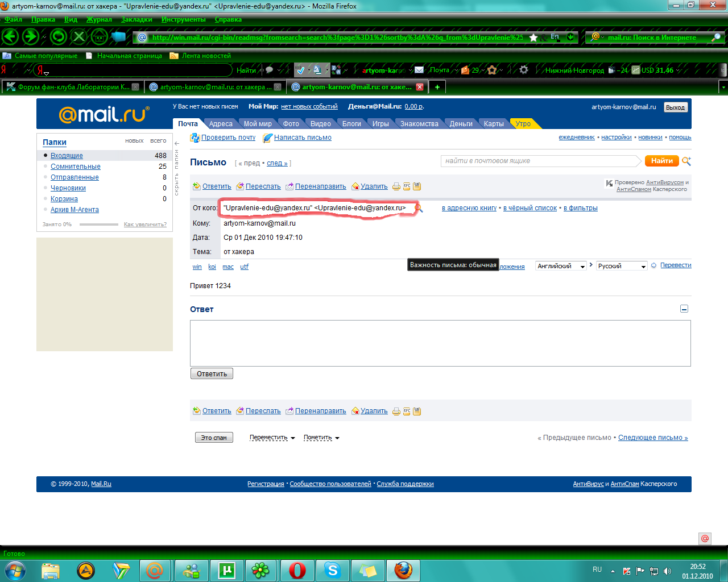Print the letter using the bottom printer icon

click(x=396, y=411)
